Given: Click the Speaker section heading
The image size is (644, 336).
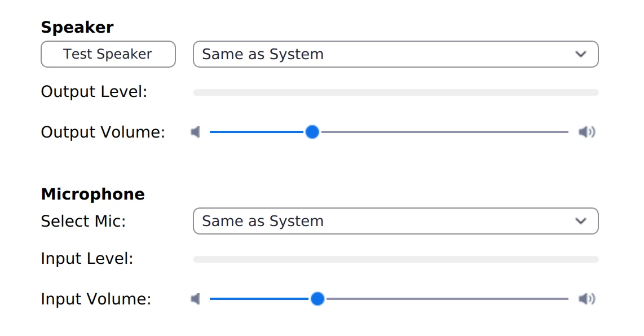Looking at the screenshot, I should click(x=77, y=27).
